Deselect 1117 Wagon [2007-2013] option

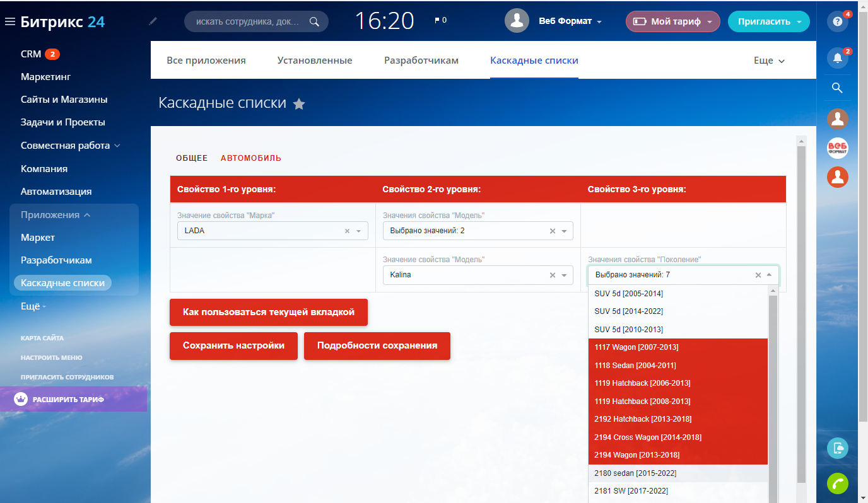[x=636, y=347]
